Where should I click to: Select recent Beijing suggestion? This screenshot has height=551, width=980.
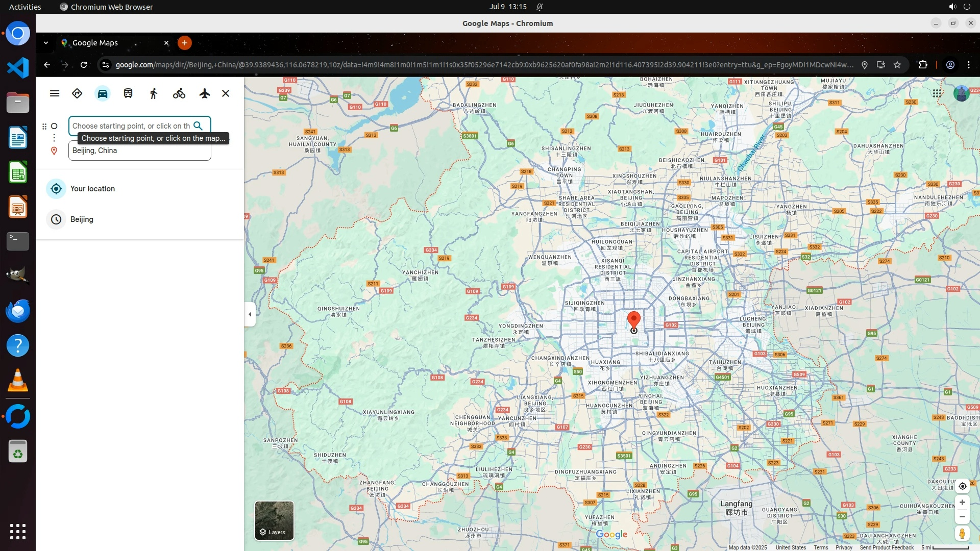tap(82, 219)
